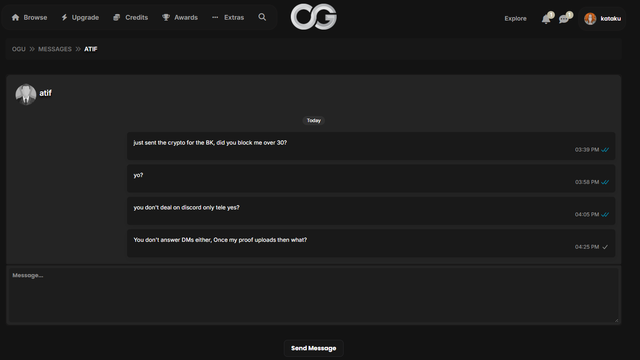Open the chat messages bubble icon
Screen dimensions: 640x360
pos(564,19)
